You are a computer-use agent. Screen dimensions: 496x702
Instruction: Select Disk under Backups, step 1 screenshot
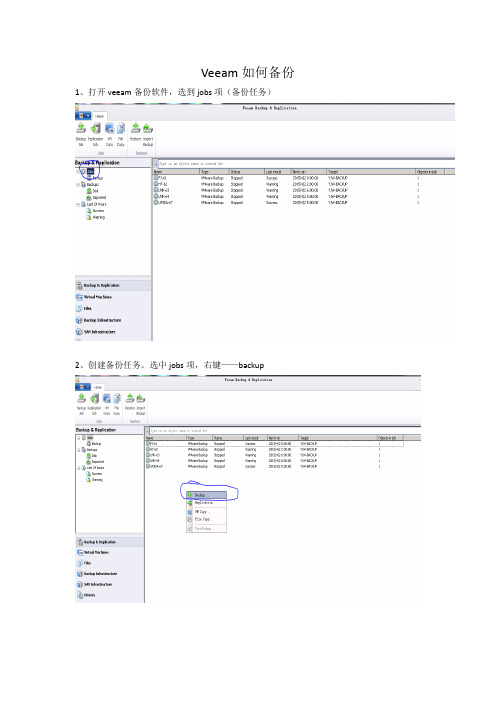tap(92, 191)
